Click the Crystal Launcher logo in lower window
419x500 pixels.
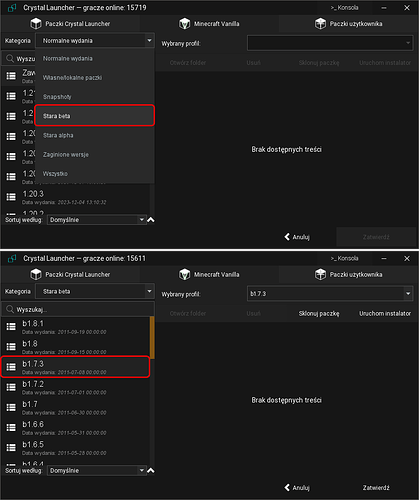[12, 259]
